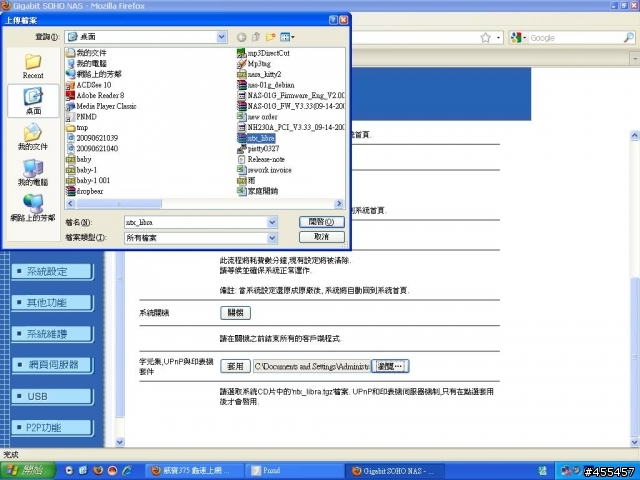640x480 pixels.
Task: Expand the 查詢 folder location dropdown
Action: (222, 37)
